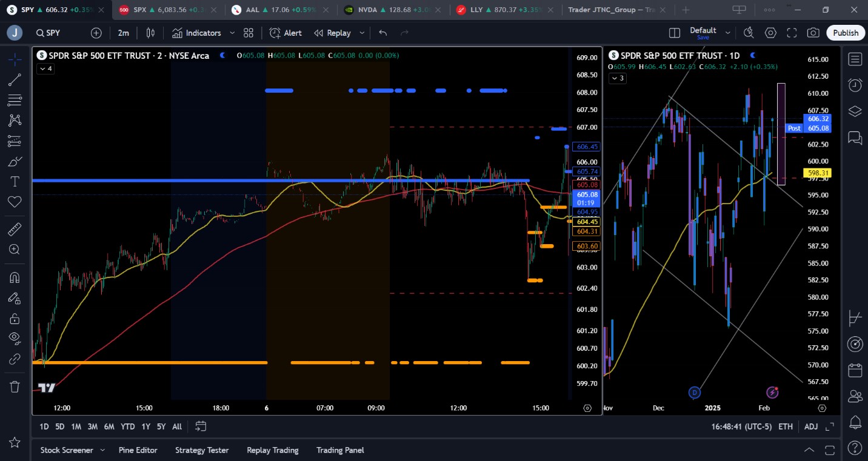Toggle the scale icon beside ADJ
The image size is (868, 461).
point(830,426)
